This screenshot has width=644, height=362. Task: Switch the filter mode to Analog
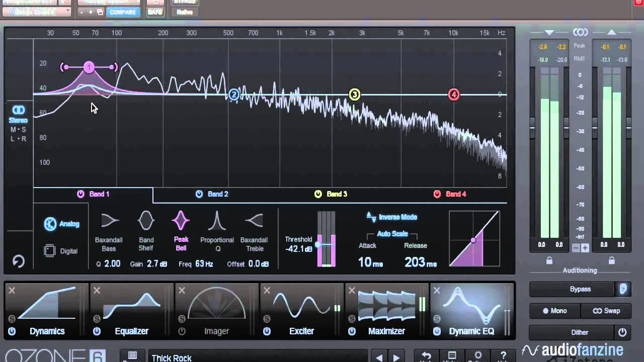click(61, 224)
